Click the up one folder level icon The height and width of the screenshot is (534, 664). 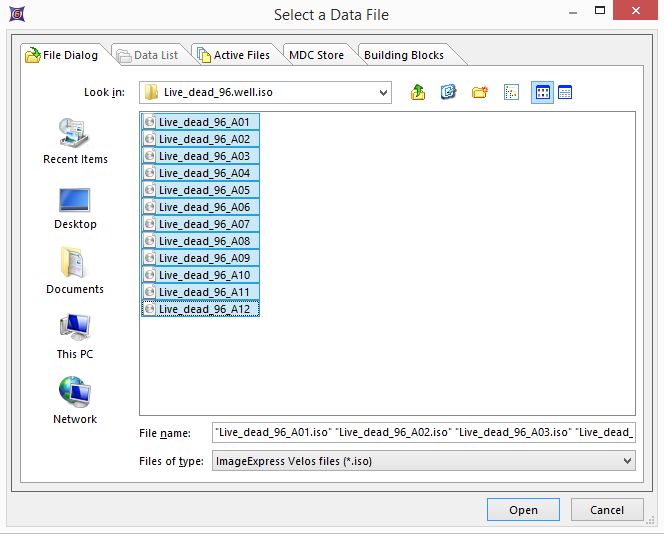418,92
